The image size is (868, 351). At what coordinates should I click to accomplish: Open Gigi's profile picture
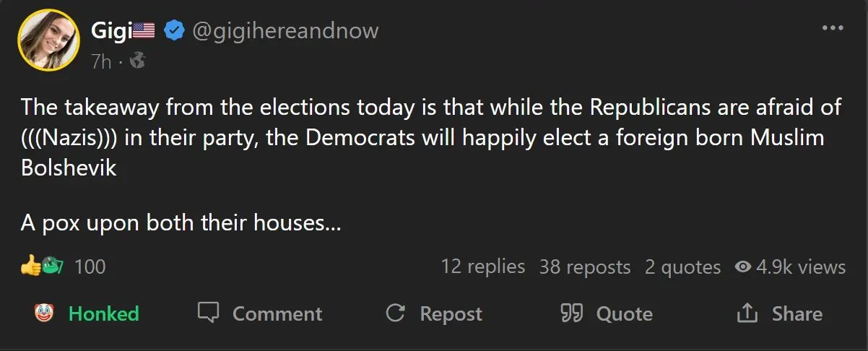(49, 40)
